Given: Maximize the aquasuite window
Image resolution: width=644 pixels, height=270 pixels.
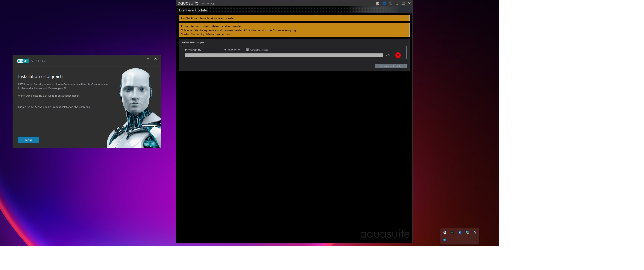Looking at the screenshot, I should coord(403,3).
